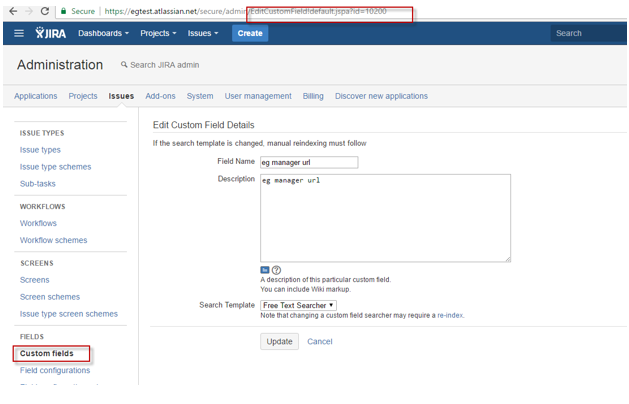Image resolution: width=629 pixels, height=404 pixels.
Task: Click the Update button
Action: click(x=279, y=341)
